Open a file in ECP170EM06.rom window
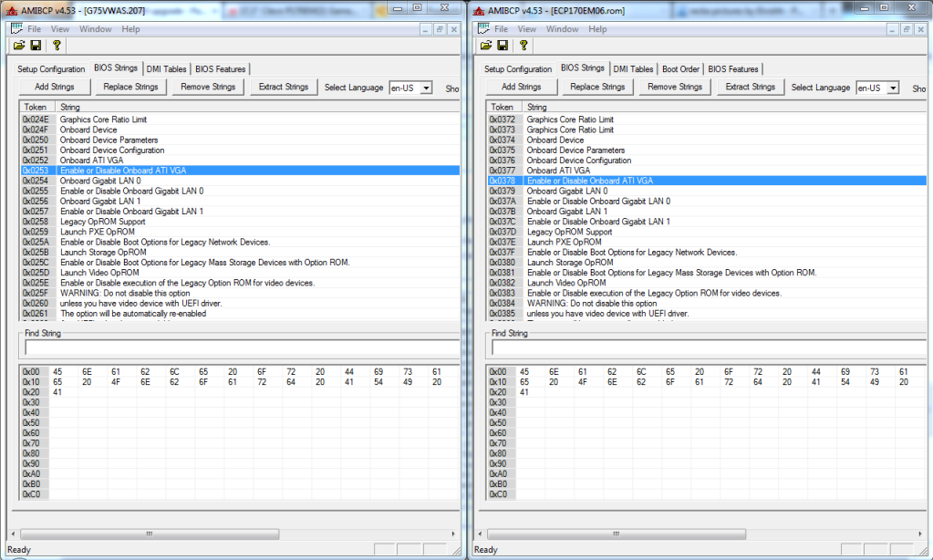 click(x=486, y=46)
